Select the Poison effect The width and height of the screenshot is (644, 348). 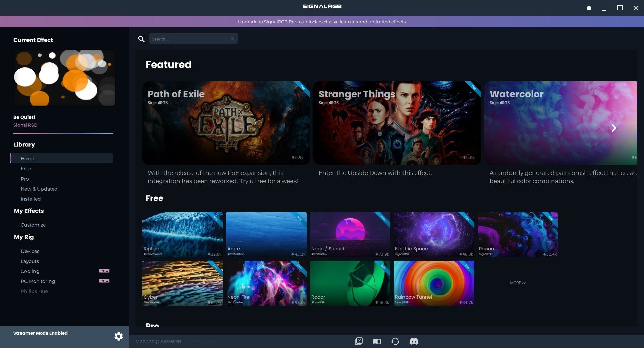[518, 234]
